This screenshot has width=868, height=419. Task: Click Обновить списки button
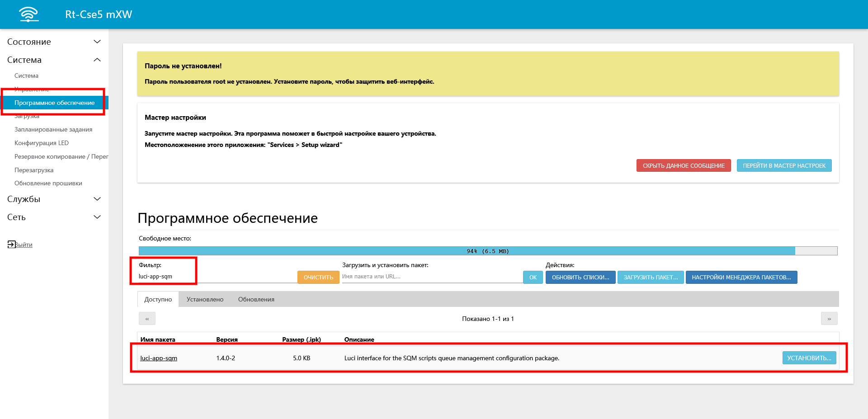pyautogui.click(x=580, y=277)
